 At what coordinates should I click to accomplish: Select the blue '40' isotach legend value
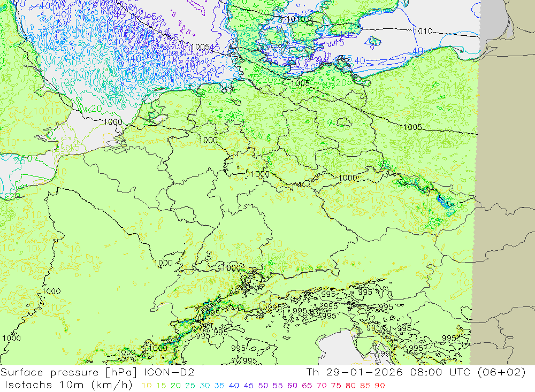(x=234, y=386)
